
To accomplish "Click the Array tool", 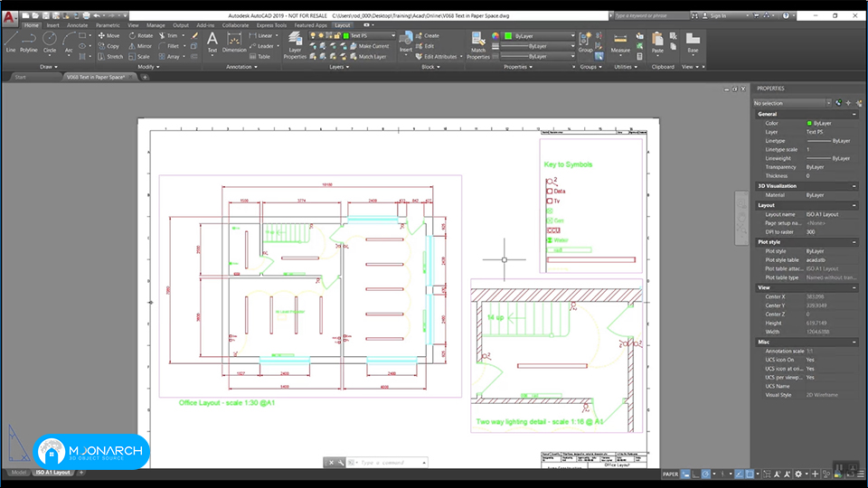I will point(169,56).
